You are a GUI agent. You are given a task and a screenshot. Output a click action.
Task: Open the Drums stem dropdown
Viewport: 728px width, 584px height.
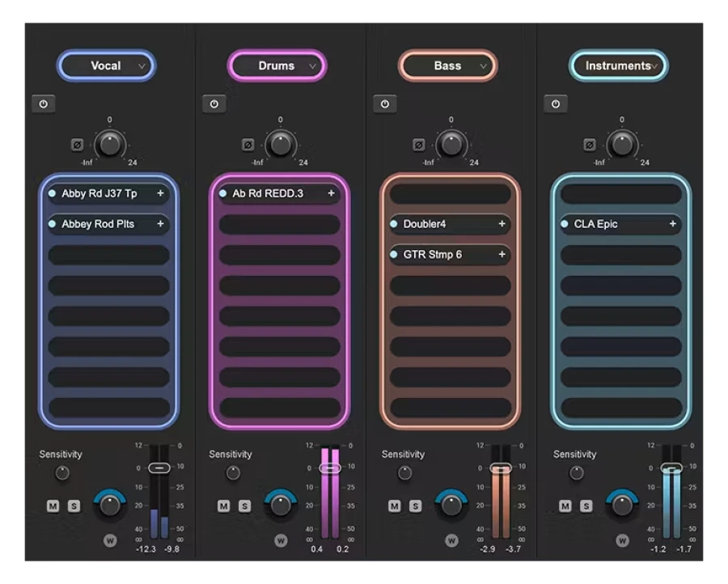[277, 66]
